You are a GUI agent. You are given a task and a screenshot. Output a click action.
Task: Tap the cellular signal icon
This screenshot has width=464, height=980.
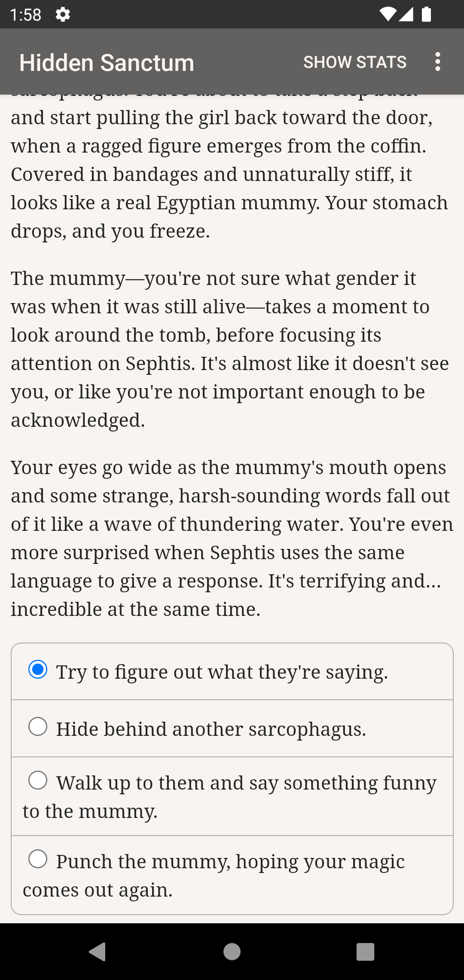[406, 15]
